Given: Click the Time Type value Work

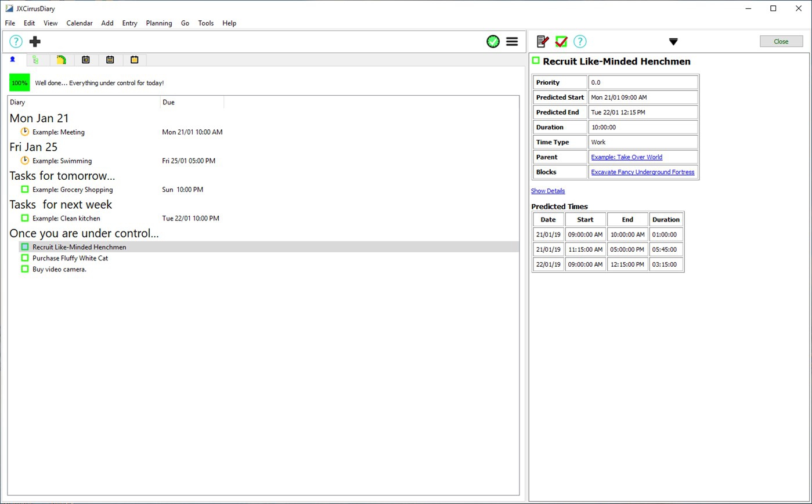Looking at the screenshot, I should tap(643, 142).
